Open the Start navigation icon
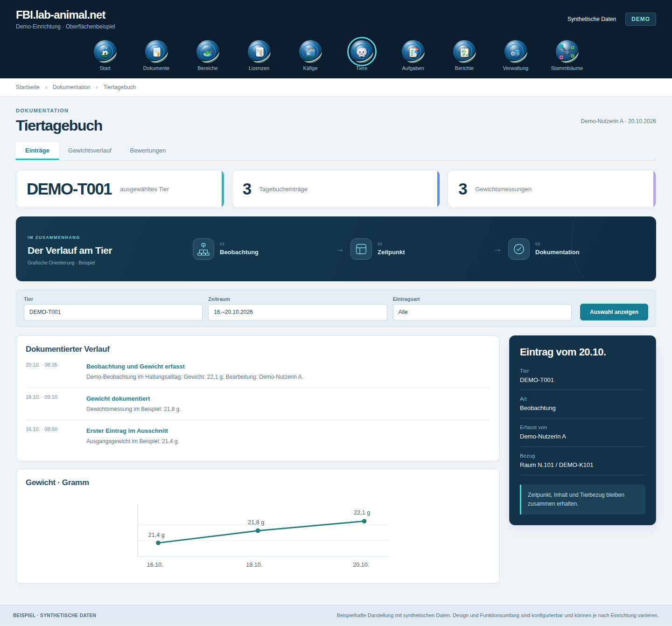Screen dimensions: 672x626 (105, 51)
